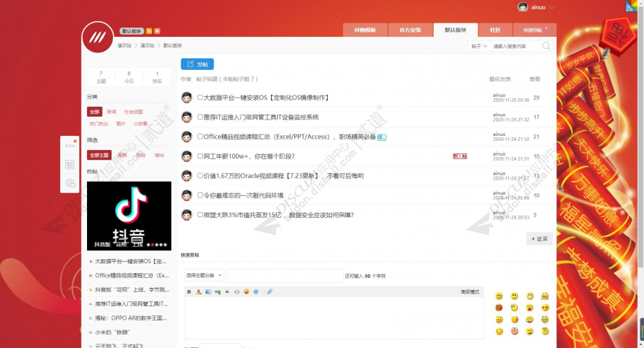Click the magnifier search icon
Image resolution: width=644 pixels, height=348 pixels.
[x=546, y=46]
